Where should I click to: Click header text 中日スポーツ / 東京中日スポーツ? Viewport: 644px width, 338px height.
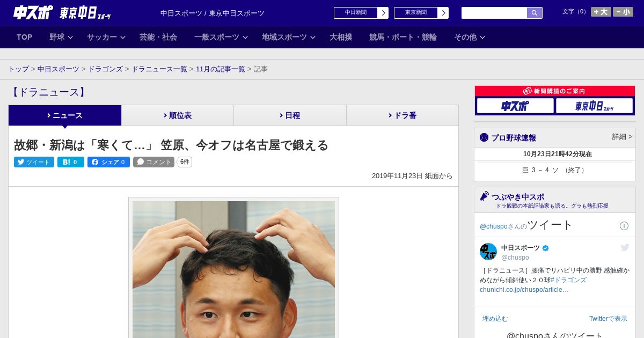click(x=213, y=13)
